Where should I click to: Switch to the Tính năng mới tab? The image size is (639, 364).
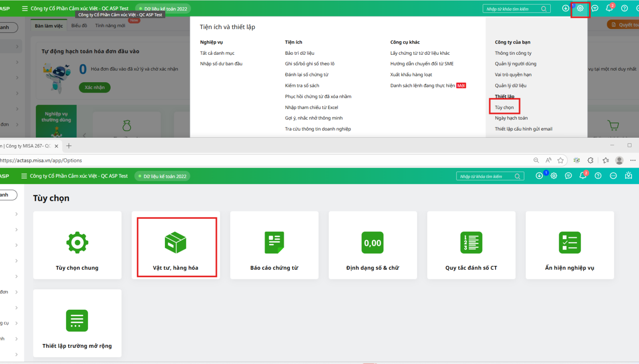point(110,26)
